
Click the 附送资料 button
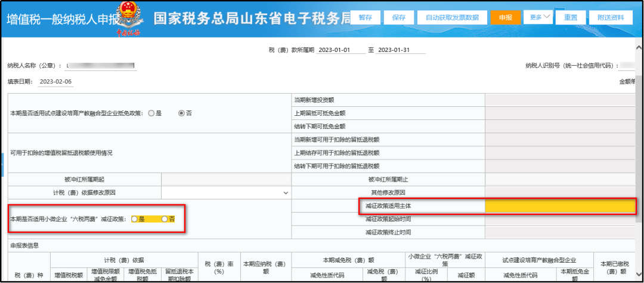(x=611, y=17)
